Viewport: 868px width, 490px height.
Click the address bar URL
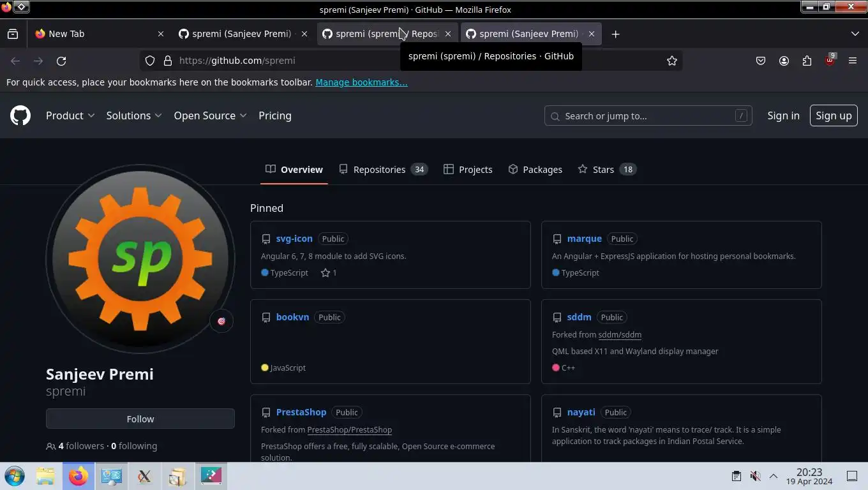[237, 61]
